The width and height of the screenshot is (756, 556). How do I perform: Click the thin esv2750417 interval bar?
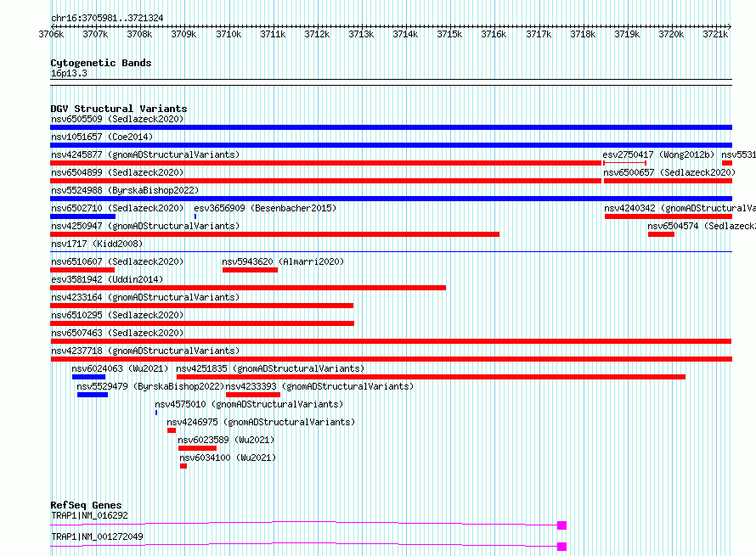[625, 163]
